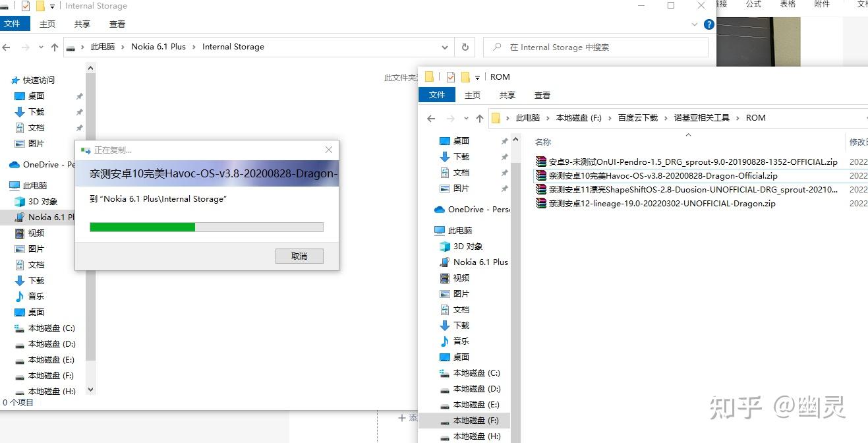868x443 pixels.
Task: Click 百度云下载 in ROM address bar
Action: 638,118
